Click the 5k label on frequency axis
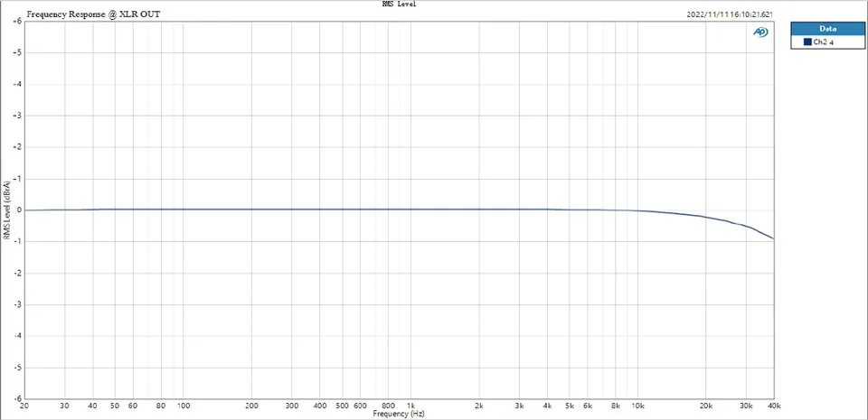The image size is (868, 420). pos(570,406)
